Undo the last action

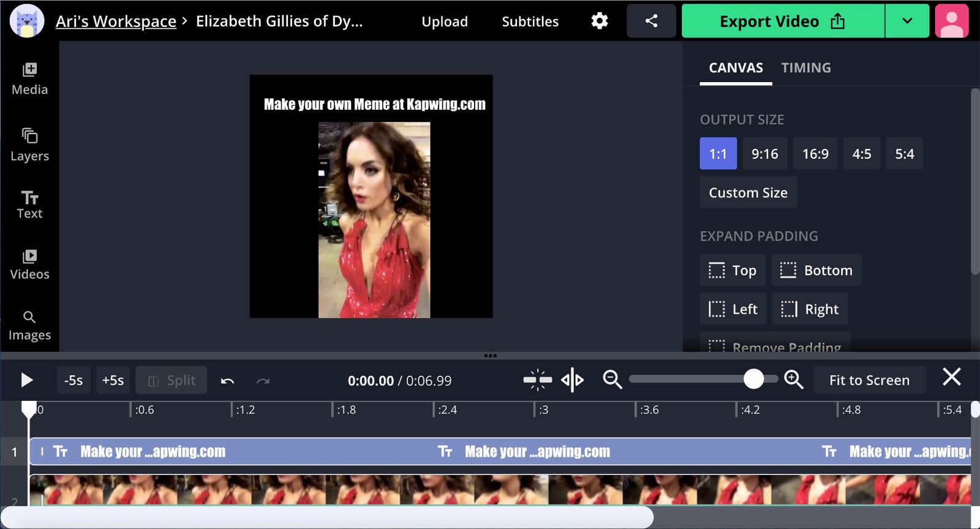pos(227,381)
